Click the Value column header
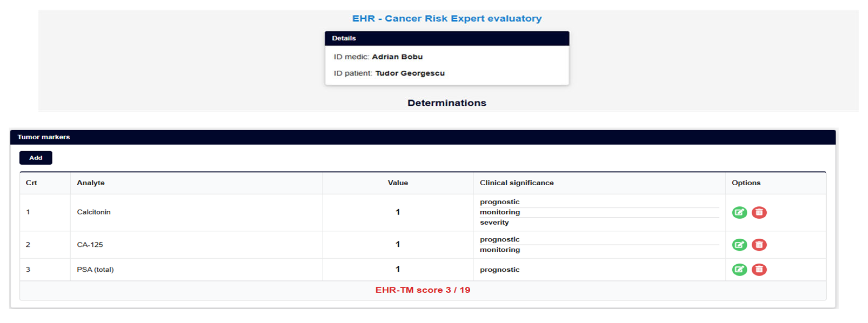Screen dimensions: 868x323 point(398,183)
